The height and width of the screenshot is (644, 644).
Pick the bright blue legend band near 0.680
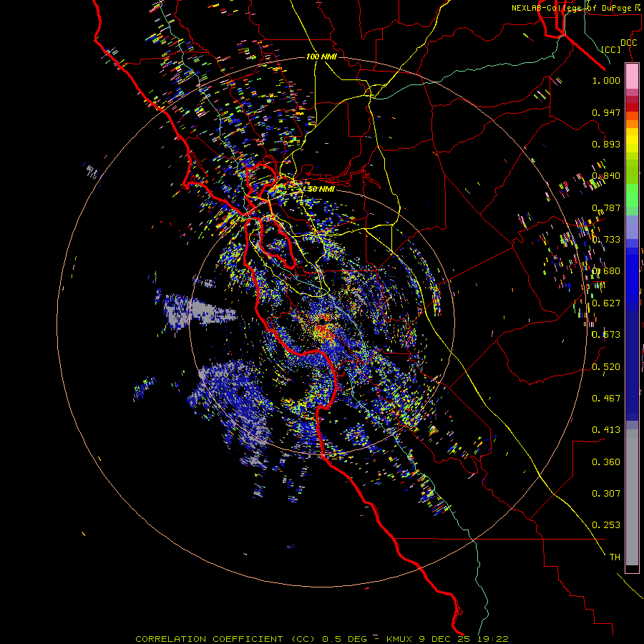[x=632, y=275]
